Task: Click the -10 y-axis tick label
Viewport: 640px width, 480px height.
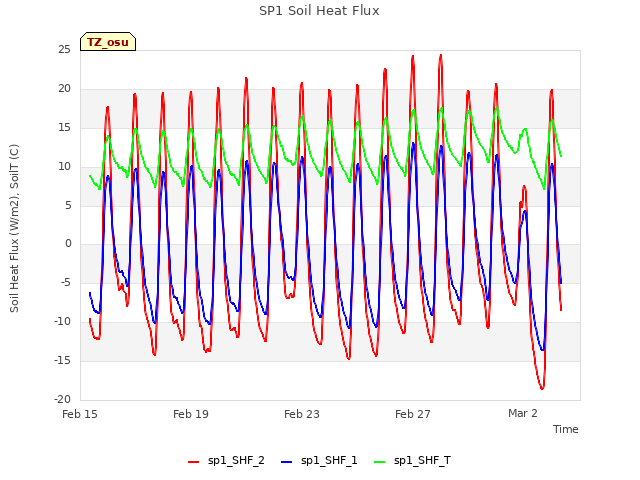Action: tap(62, 322)
